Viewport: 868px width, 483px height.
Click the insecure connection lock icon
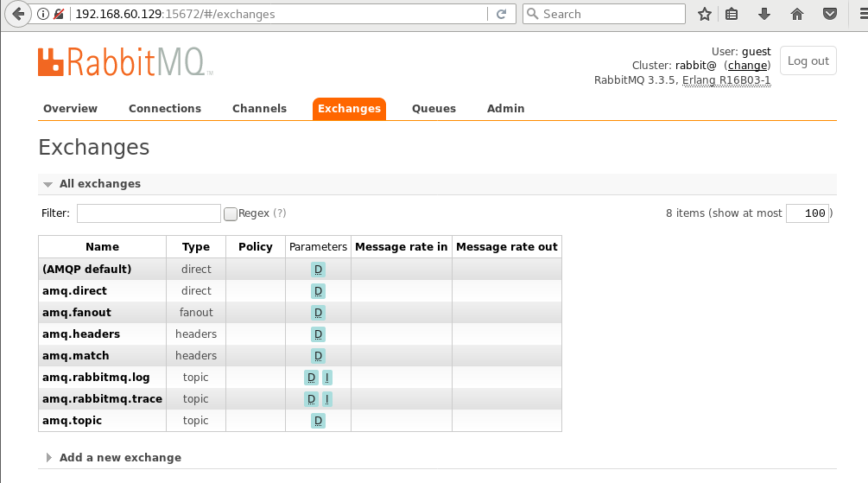point(59,14)
